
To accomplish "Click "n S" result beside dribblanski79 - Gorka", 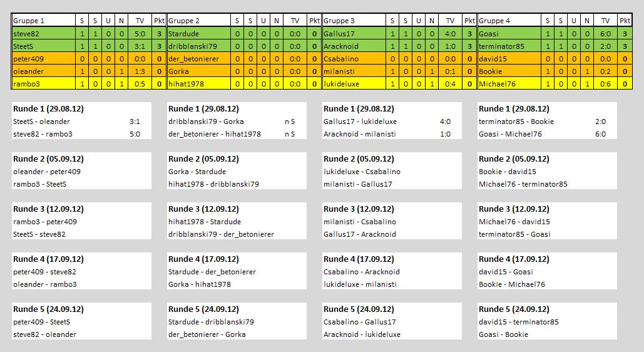I will [x=290, y=122].
